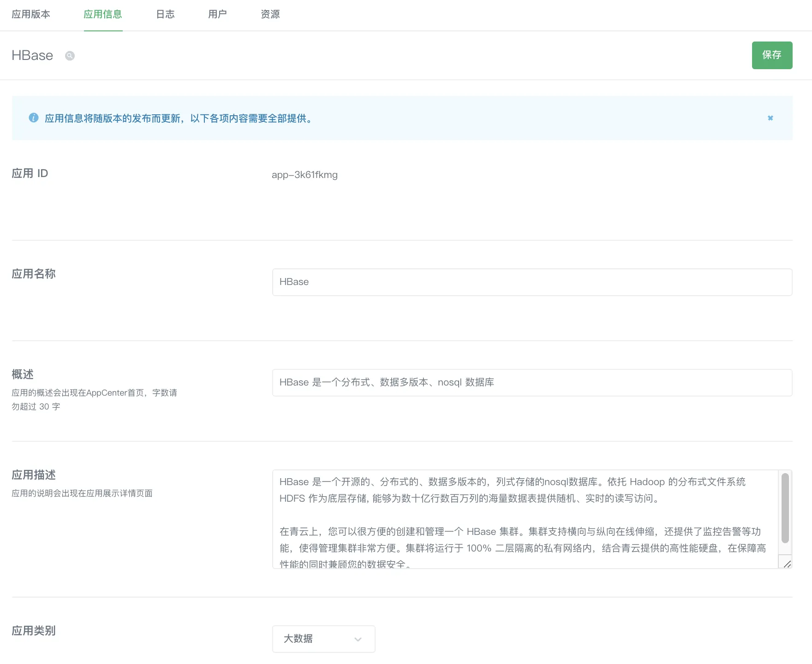Image resolution: width=812 pixels, height=664 pixels.
Task: Select the app ID app-3k61fkmg text
Action: pos(304,175)
